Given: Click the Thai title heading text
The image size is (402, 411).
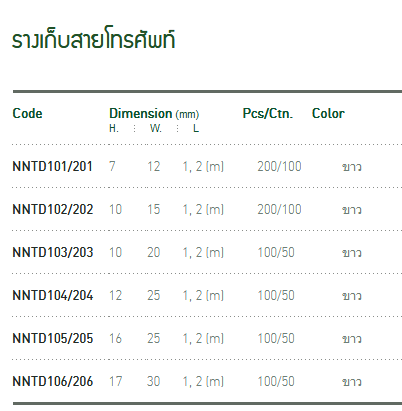Looking at the screenshot, I should tap(93, 40).
